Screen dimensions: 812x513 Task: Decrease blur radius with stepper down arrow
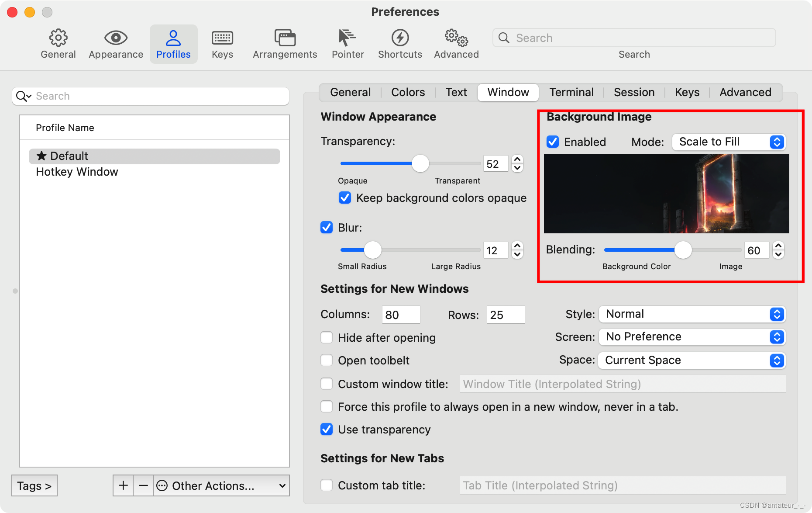click(517, 255)
